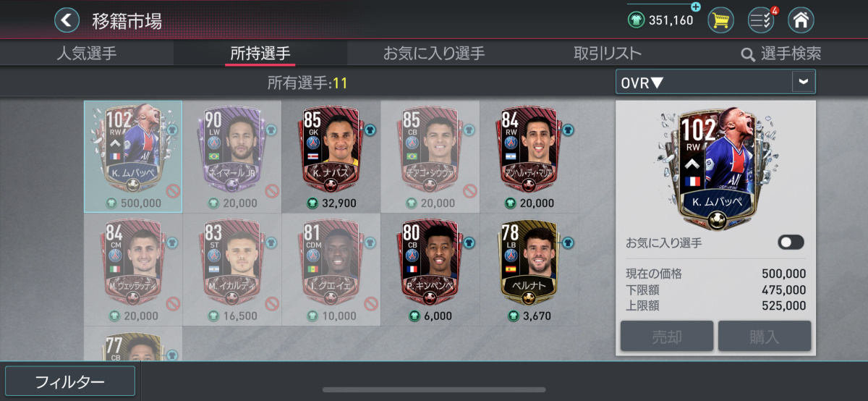Open the 取引リスト tab
868x401 pixels.
608,54
